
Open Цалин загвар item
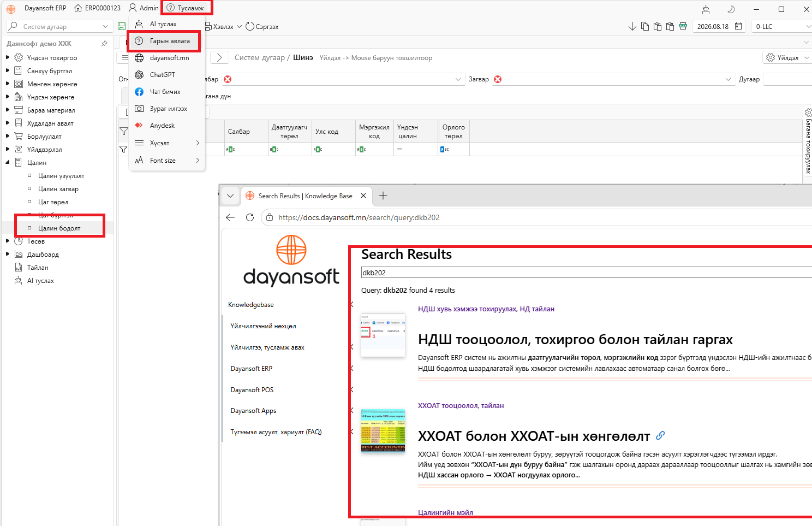tap(58, 189)
